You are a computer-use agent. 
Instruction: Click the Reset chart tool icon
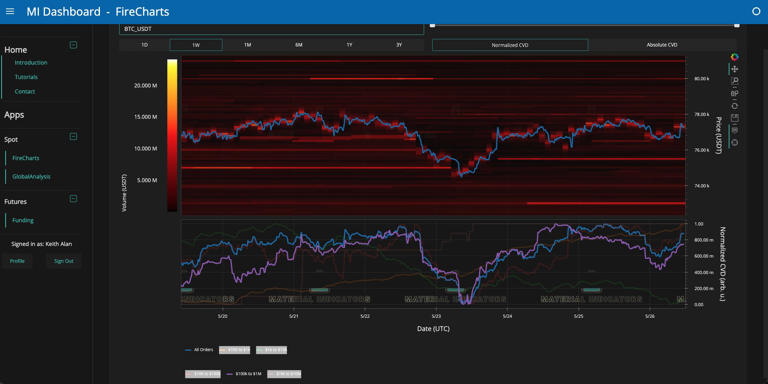(x=734, y=106)
